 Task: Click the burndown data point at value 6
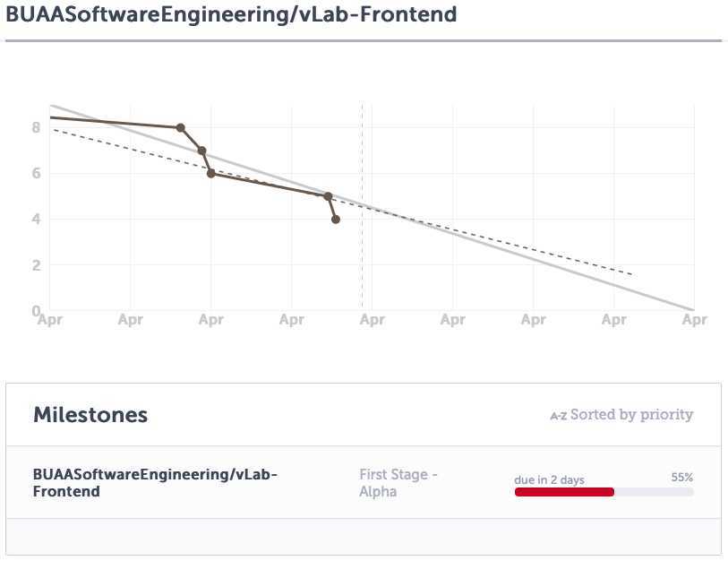(x=210, y=173)
